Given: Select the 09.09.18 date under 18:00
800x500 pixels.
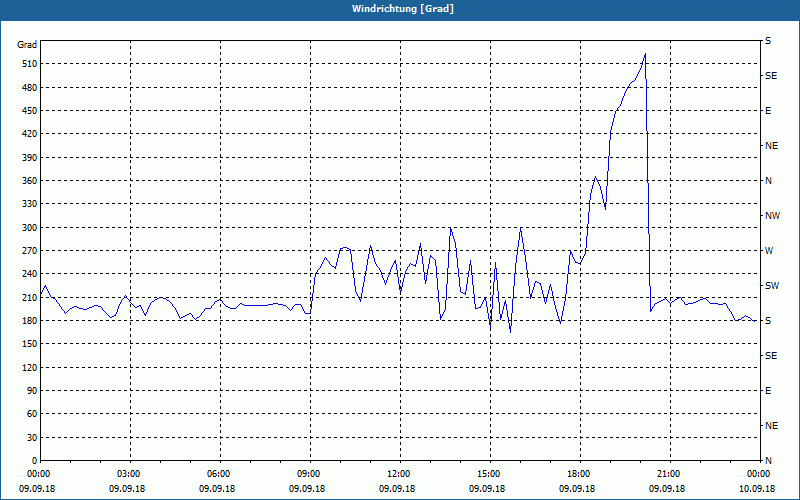Looking at the screenshot, I should tap(577, 489).
